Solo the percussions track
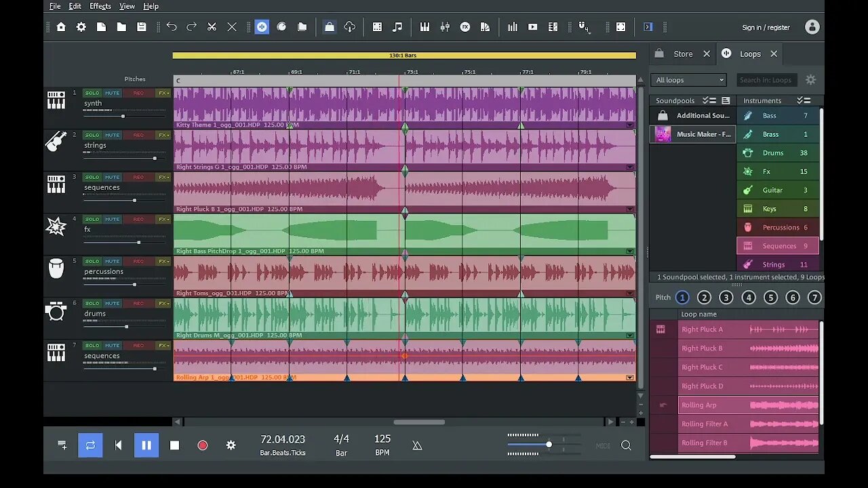This screenshot has width=868, height=488. pyautogui.click(x=92, y=261)
